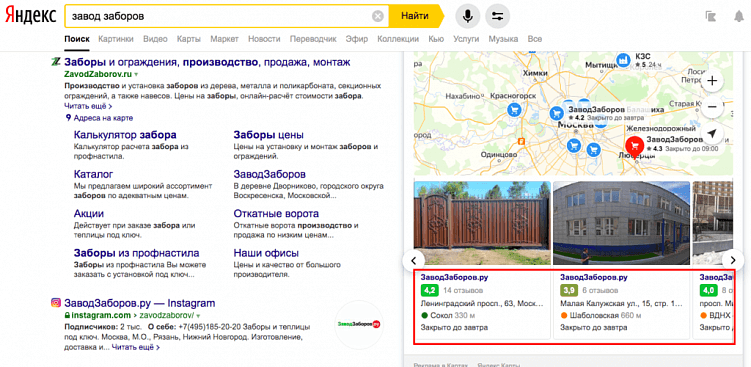Screen dimensions: 751x367
Task: Open the ЗаводЗаборов.ру — Instagram result
Action: coord(140,303)
